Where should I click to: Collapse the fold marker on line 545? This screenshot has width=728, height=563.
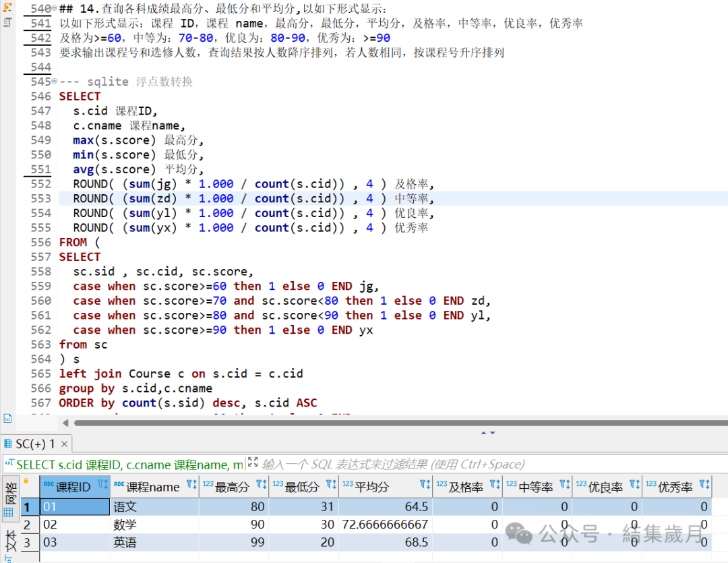tap(55, 82)
